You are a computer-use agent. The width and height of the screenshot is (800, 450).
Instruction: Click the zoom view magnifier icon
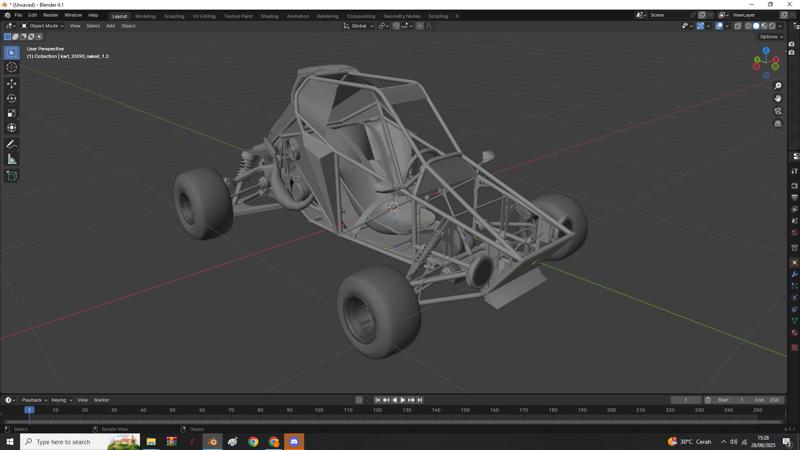(778, 86)
